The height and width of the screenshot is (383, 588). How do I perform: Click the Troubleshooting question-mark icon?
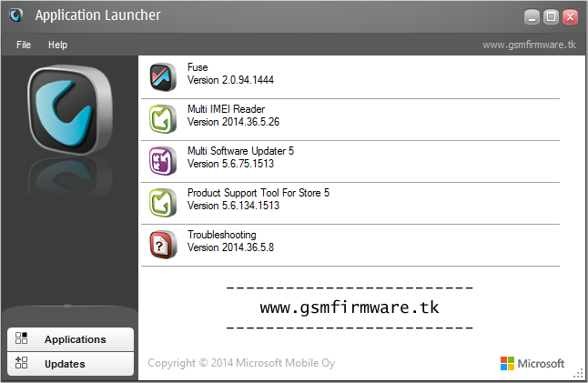[163, 245]
